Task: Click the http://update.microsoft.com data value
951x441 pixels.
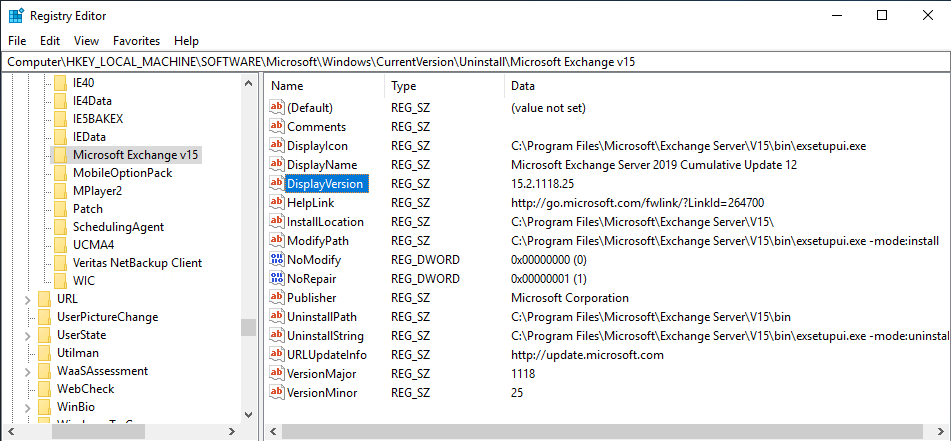Action: 587,355
